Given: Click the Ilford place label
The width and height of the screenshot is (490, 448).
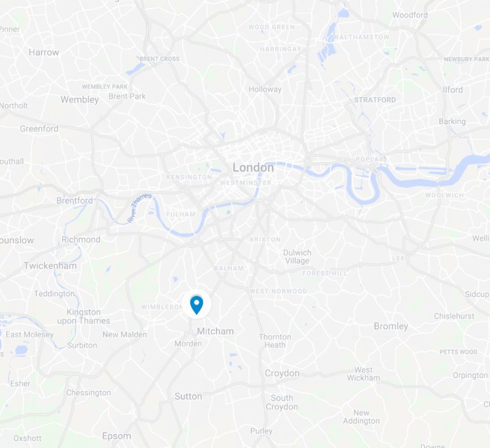Looking at the screenshot, I should pyautogui.click(x=453, y=90).
